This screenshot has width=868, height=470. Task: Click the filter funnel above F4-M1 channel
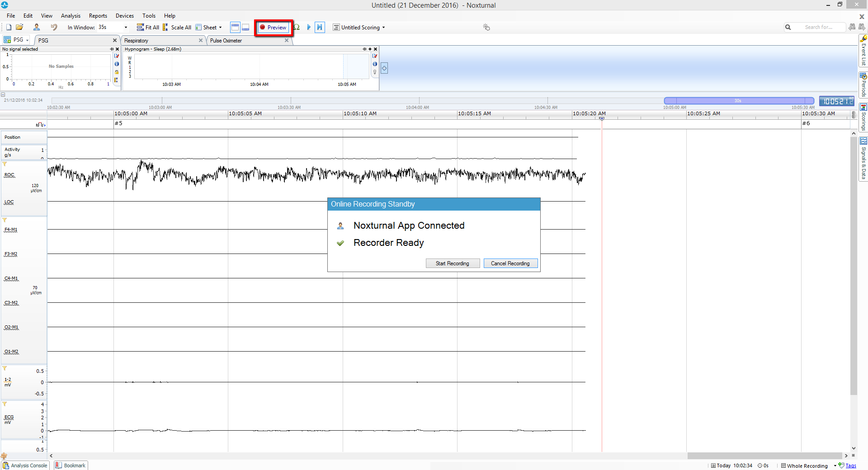click(5, 220)
